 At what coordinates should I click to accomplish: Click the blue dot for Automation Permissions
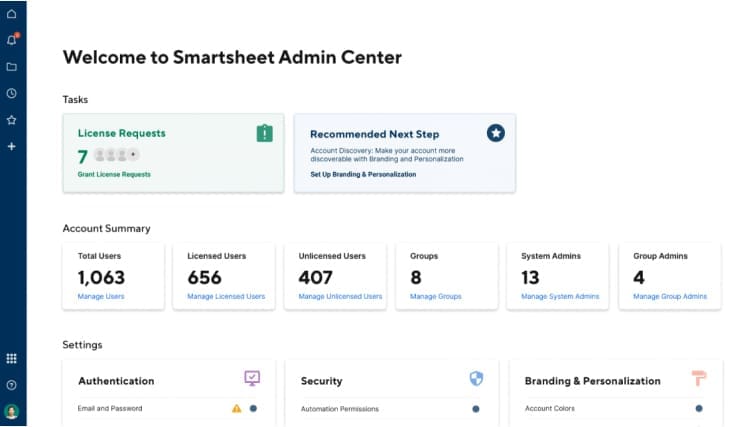476,409
